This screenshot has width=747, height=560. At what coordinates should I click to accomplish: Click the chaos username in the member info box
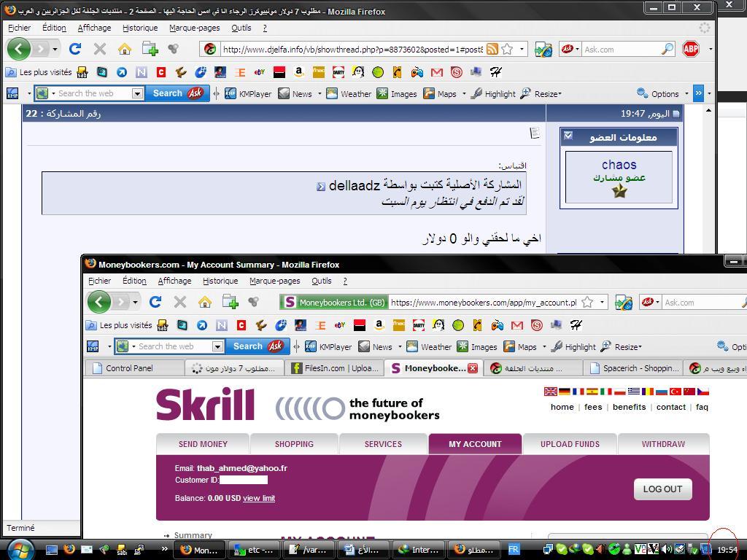619,165
